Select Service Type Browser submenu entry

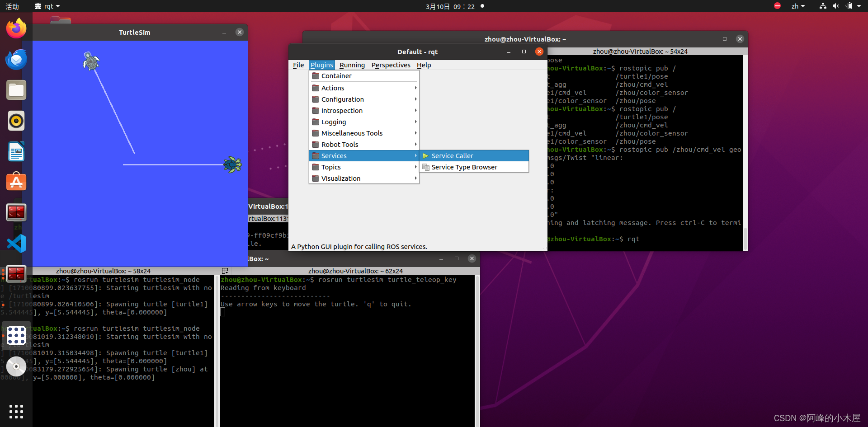474,167
